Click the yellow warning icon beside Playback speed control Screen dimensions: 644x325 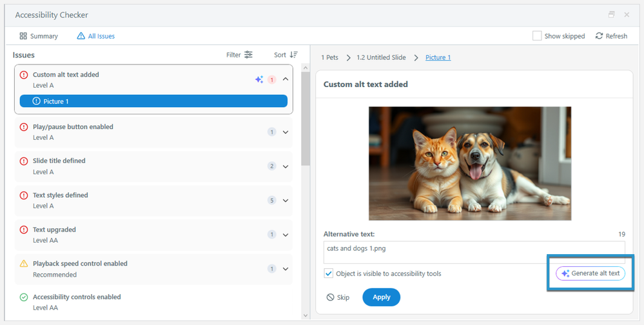click(x=24, y=264)
